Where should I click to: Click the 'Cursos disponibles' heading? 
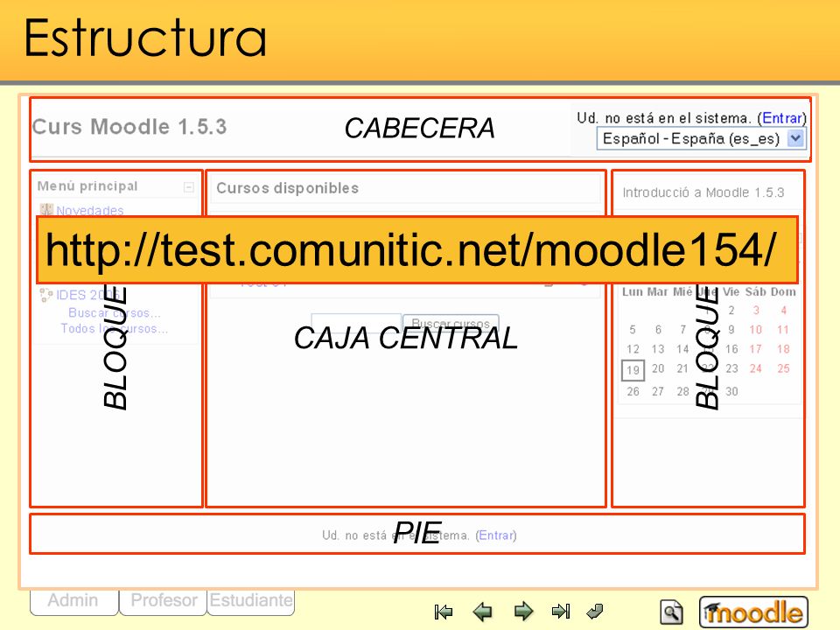288,188
